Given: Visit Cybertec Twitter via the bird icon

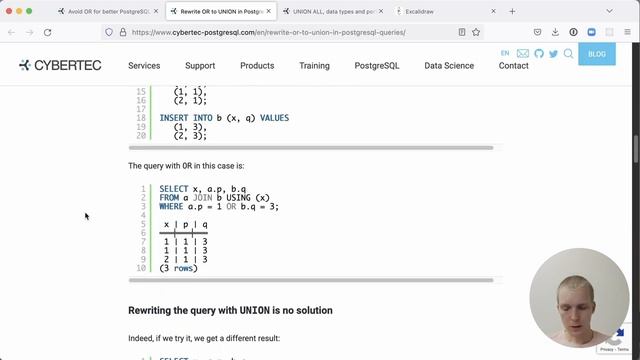Looking at the screenshot, I should 553,53.
